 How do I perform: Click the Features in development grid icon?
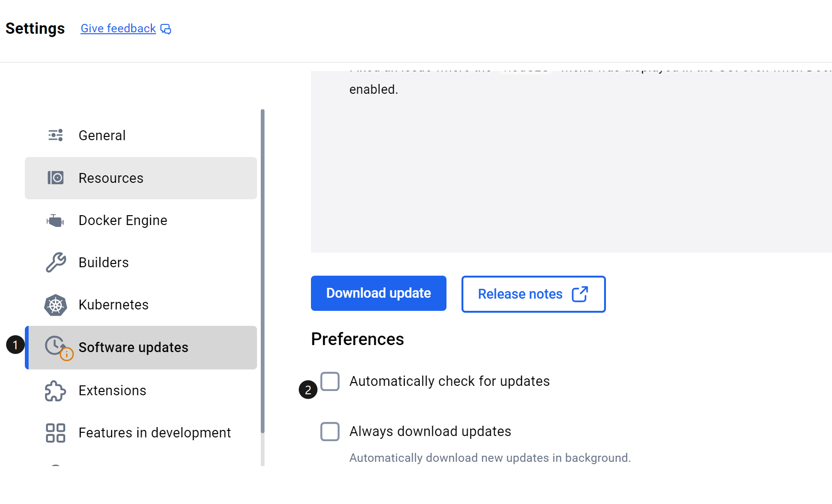[x=55, y=433]
